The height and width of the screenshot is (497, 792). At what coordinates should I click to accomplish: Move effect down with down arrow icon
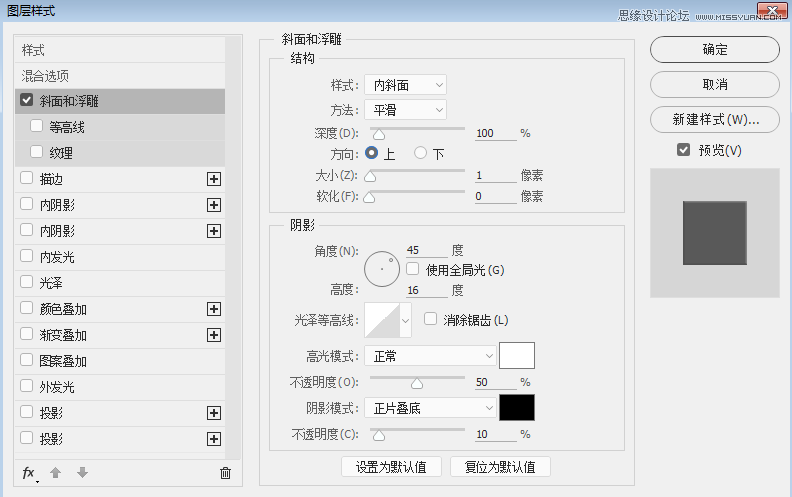point(82,473)
